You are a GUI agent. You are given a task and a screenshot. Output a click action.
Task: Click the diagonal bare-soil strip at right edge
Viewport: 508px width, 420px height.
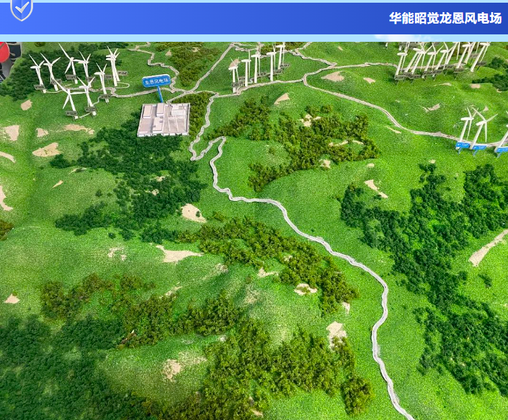point(487,248)
